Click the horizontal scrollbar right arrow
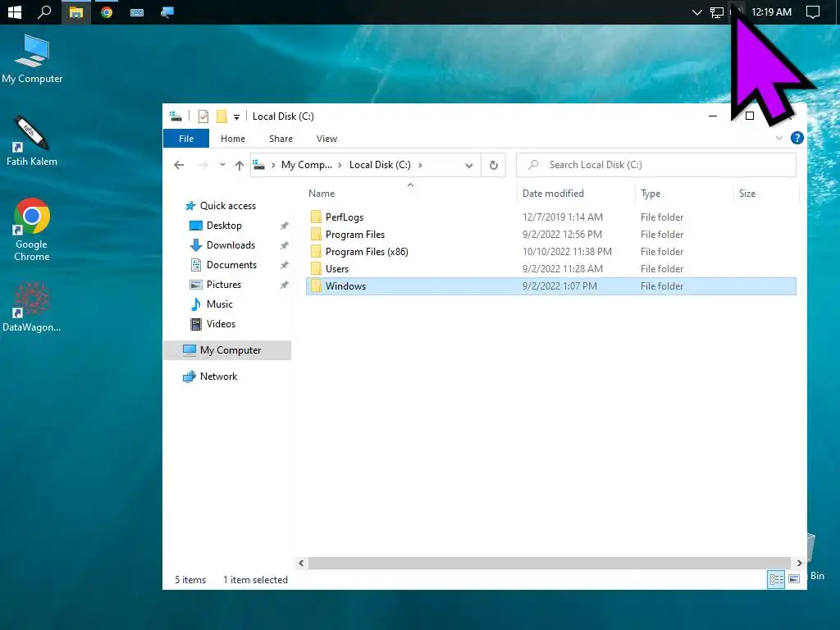This screenshot has height=630, width=840. pyautogui.click(x=799, y=563)
